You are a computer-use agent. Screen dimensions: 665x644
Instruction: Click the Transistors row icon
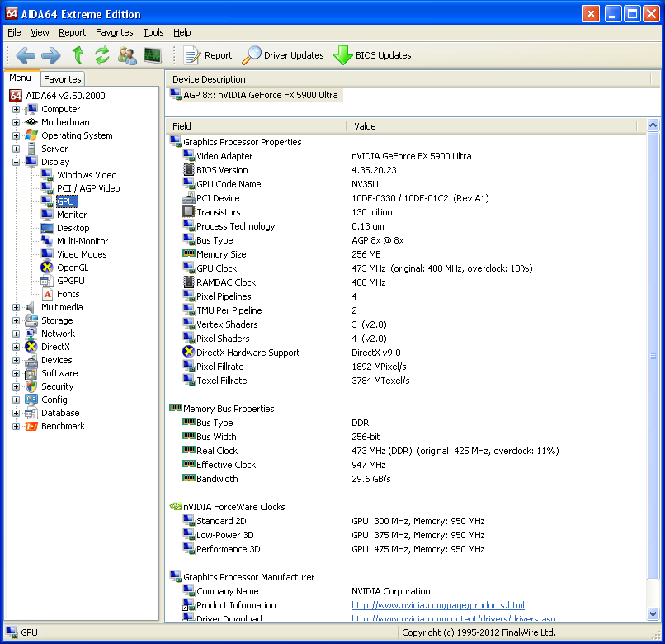pyautogui.click(x=189, y=211)
